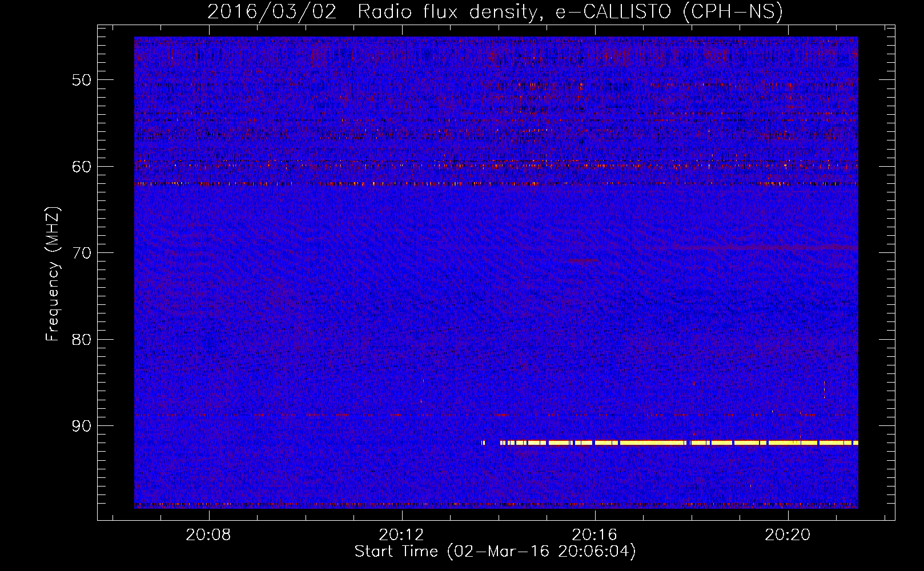The image size is (924, 571).
Task: Click the bright yellow emission band near 92 MHz
Action: (x=670, y=443)
